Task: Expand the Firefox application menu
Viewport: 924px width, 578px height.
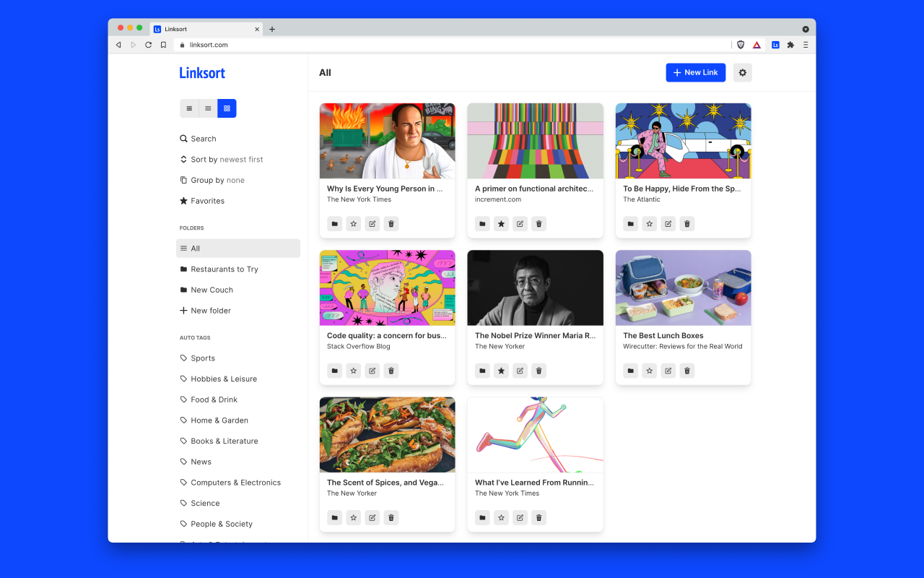Action: 806,44
